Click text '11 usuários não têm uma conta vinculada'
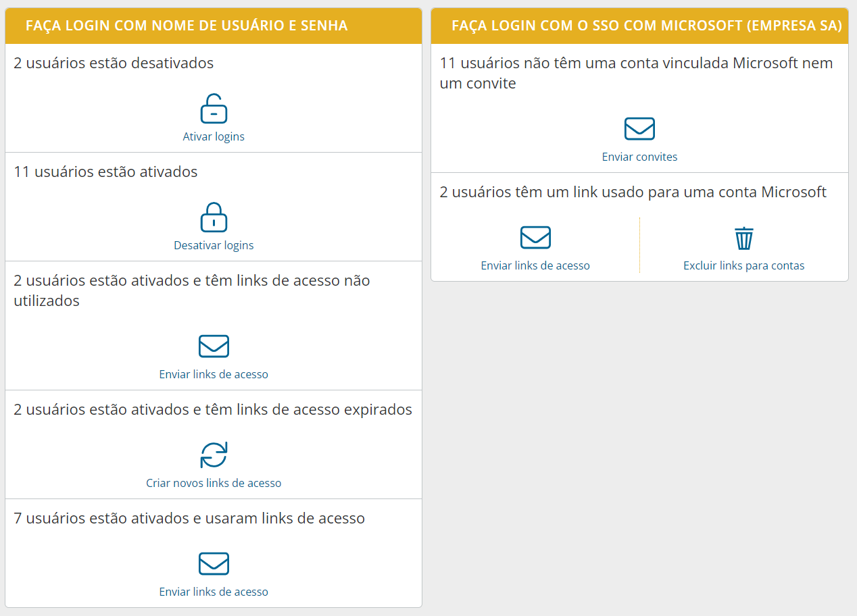This screenshot has width=857, height=616. [x=636, y=73]
